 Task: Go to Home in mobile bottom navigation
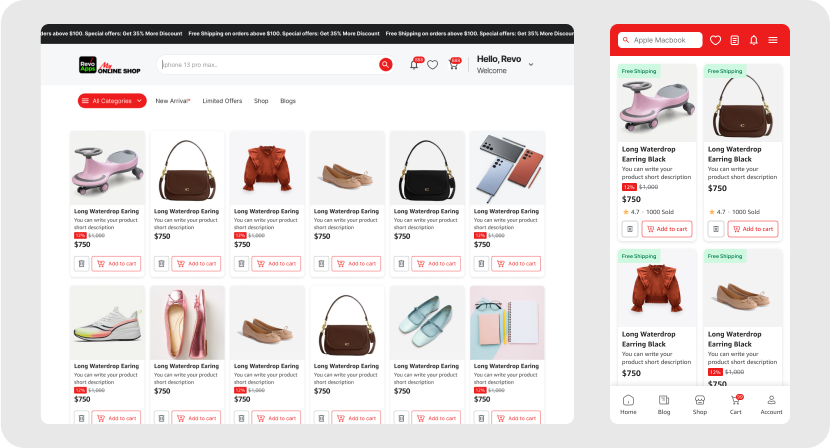[628, 404]
